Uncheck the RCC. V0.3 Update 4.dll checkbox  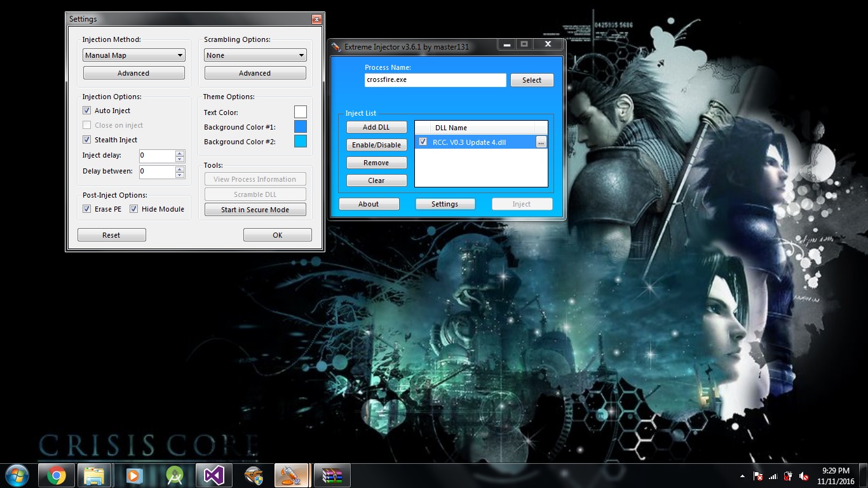coord(423,142)
